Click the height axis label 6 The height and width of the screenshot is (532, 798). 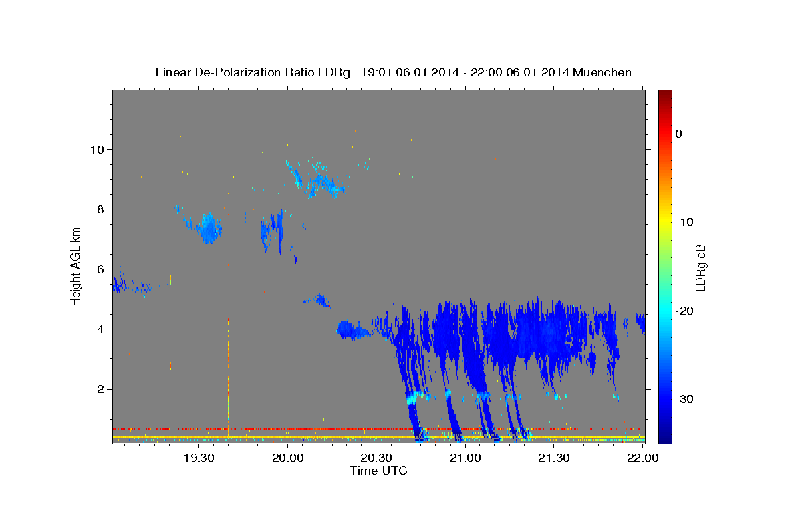coord(99,269)
